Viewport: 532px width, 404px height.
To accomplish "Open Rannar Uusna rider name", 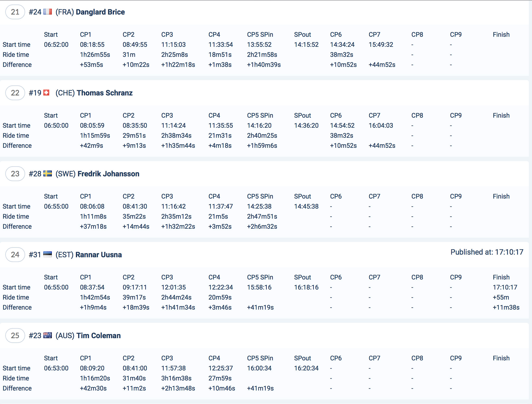I will pyautogui.click(x=99, y=255).
